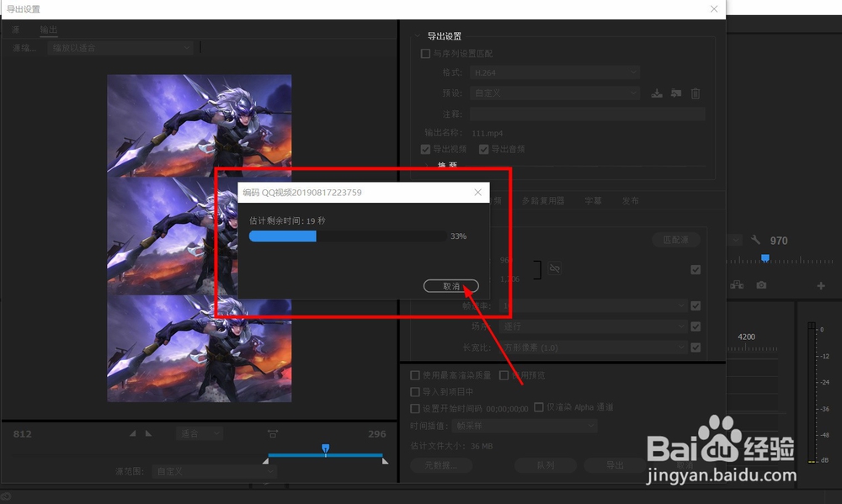Toggle match-source checkbox beside width/height

695,269
